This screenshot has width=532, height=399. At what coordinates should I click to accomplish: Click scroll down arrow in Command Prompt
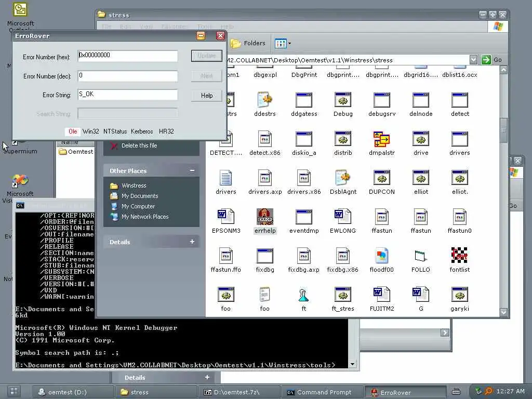353,364
